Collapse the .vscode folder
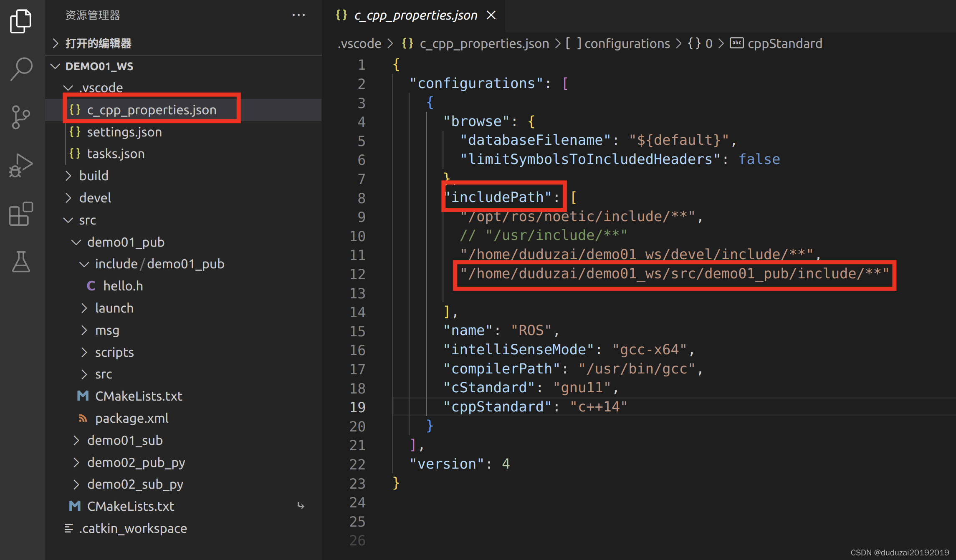 (x=183, y=88)
